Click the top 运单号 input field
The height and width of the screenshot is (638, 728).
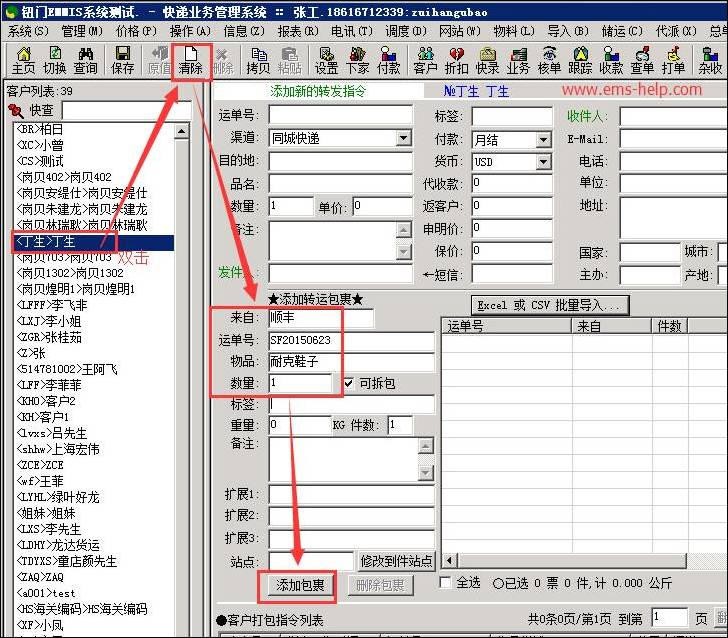[340, 115]
